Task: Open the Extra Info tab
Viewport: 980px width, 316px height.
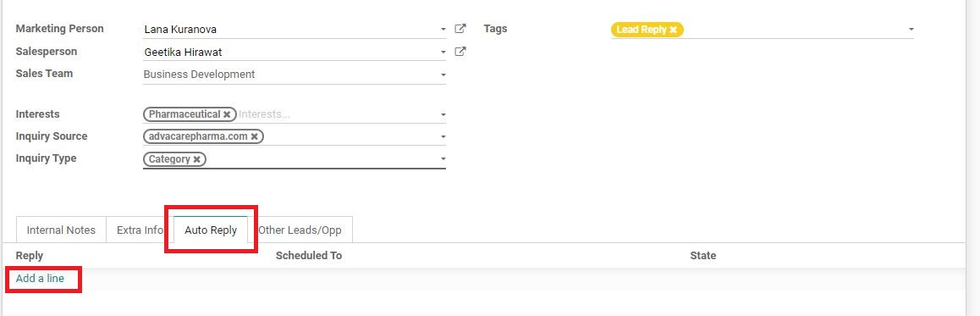Action: coord(140,230)
